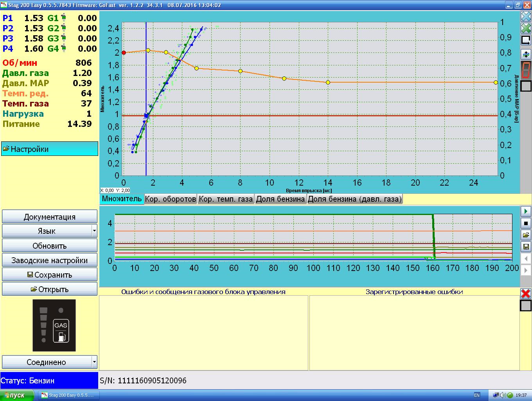Click the oscilloscope right arrow
Image resolution: width=532 pixels, height=401 pixels.
pos(526,270)
